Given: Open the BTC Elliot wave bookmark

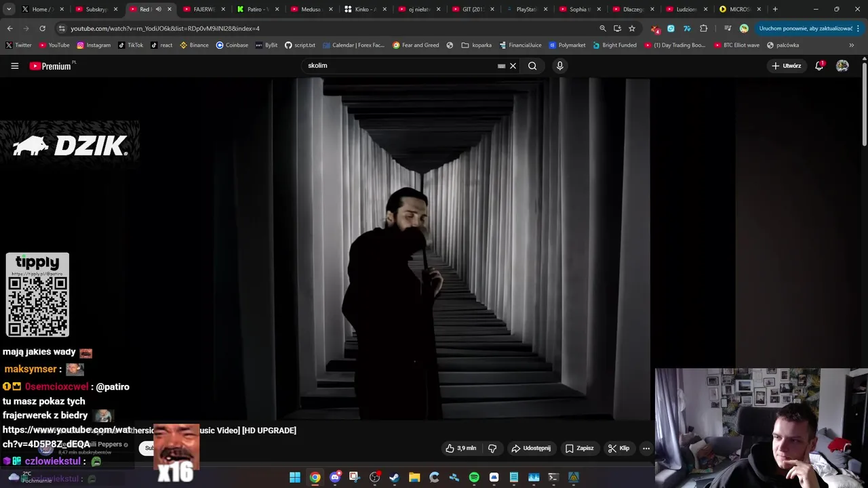Looking at the screenshot, I should tap(736, 45).
